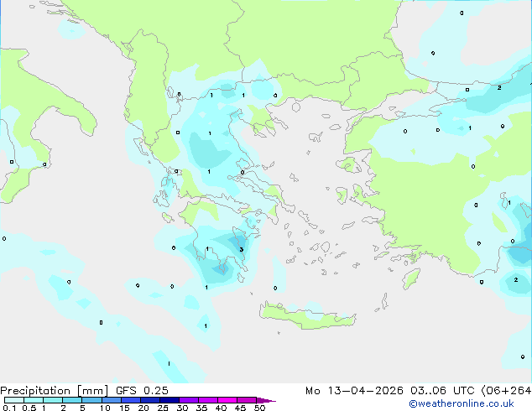
Task: Pick the 10–15 mm legend swatch
Action: coord(111,400)
